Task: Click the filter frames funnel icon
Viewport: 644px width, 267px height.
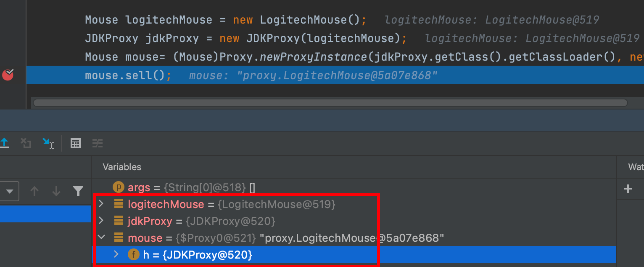Action: click(x=78, y=192)
